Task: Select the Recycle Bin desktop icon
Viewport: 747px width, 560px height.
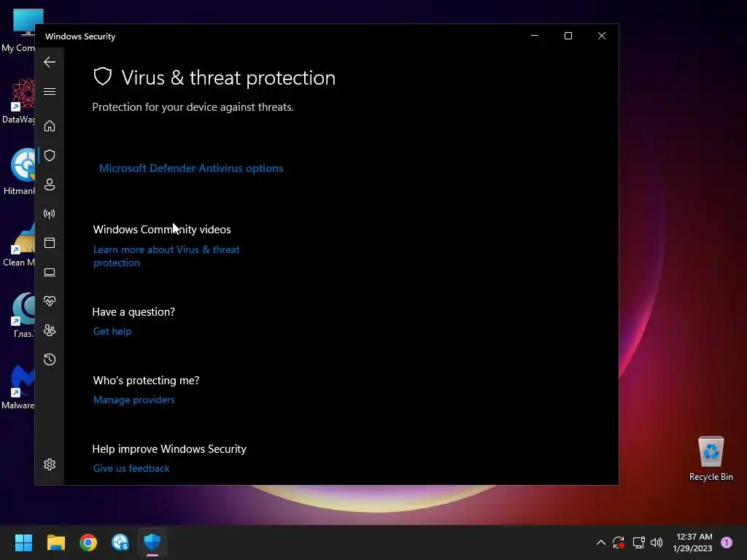Action: point(711,458)
